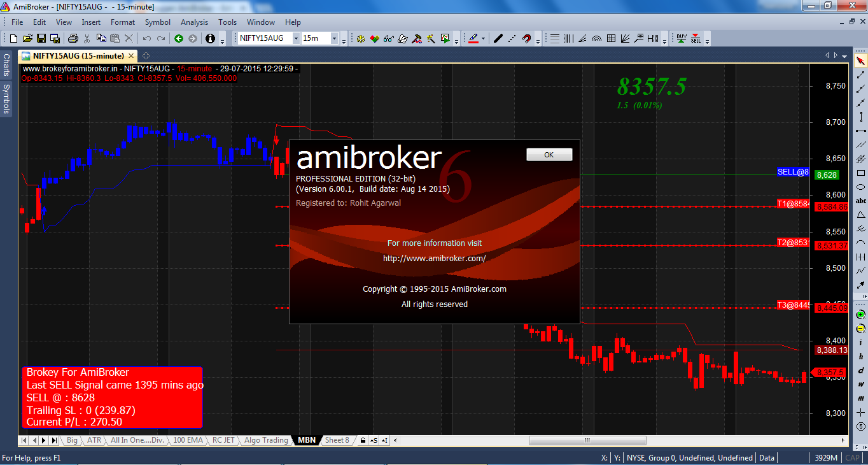Click the horizontal lines study tool
The width and height of the screenshot is (868, 465).
[554, 39]
